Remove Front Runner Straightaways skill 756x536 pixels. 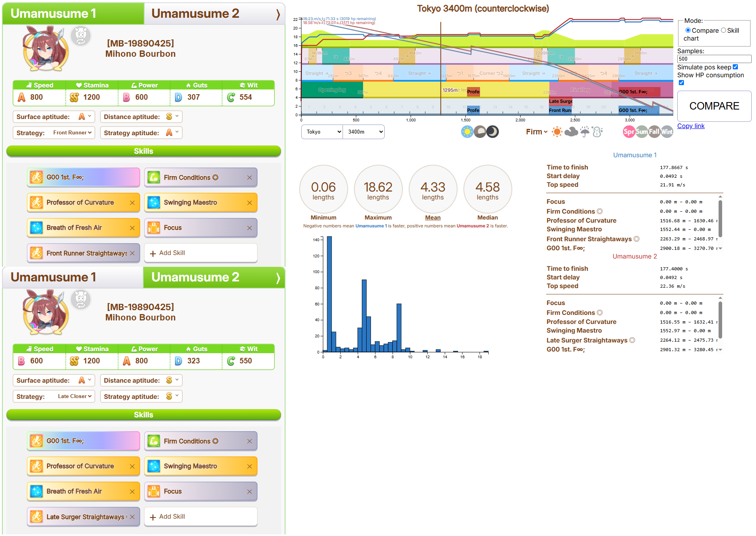132,253
